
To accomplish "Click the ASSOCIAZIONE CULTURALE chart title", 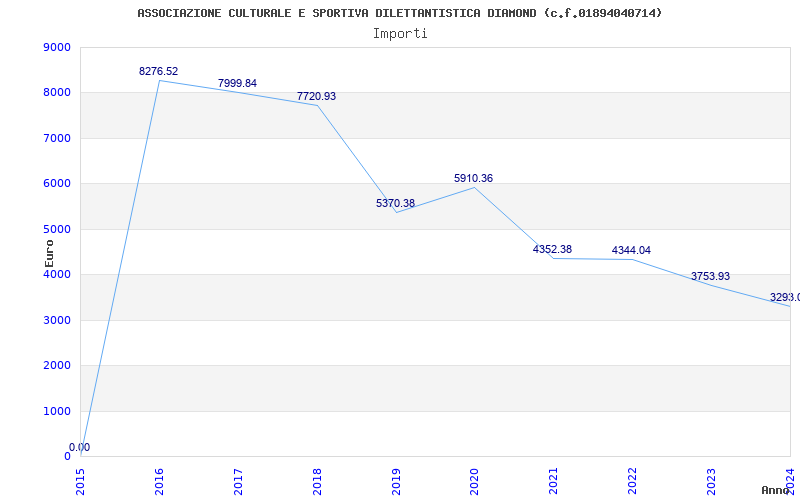I will pos(399,13).
